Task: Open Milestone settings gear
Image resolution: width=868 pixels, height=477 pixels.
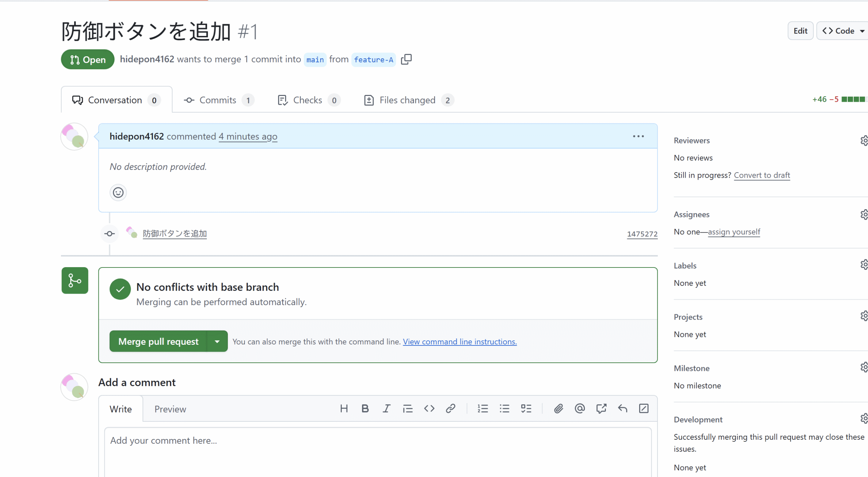Action: click(x=864, y=367)
